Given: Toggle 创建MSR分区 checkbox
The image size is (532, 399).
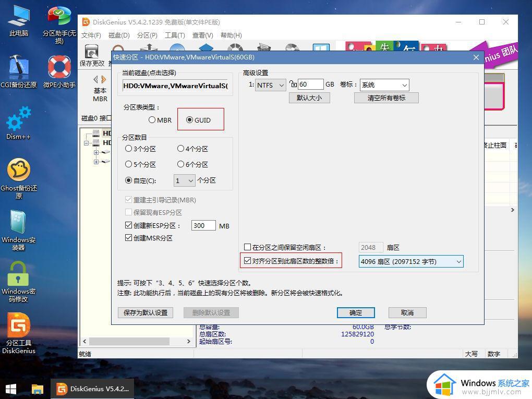Looking at the screenshot, I should 129,238.
